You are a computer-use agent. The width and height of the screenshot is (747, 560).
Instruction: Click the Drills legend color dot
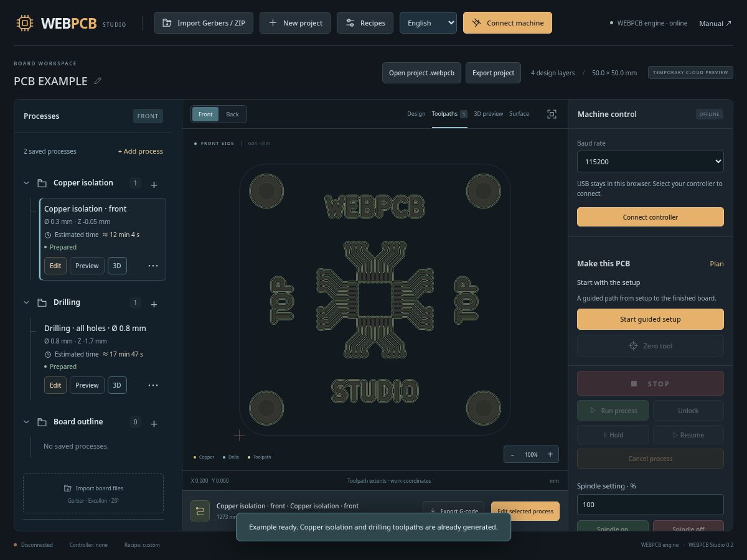click(224, 457)
